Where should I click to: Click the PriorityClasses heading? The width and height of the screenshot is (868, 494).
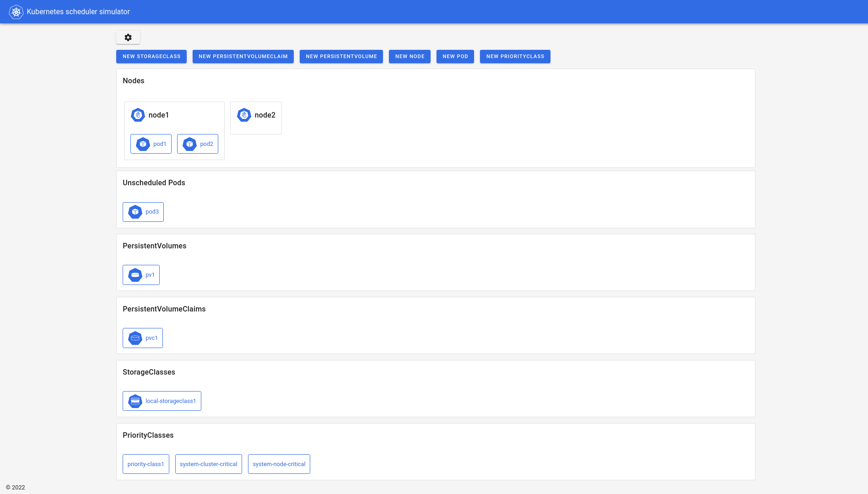click(148, 435)
